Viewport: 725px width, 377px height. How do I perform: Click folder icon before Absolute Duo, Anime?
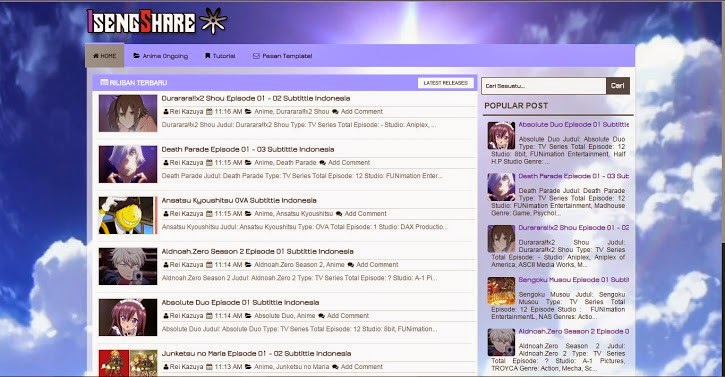pos(248,315)
